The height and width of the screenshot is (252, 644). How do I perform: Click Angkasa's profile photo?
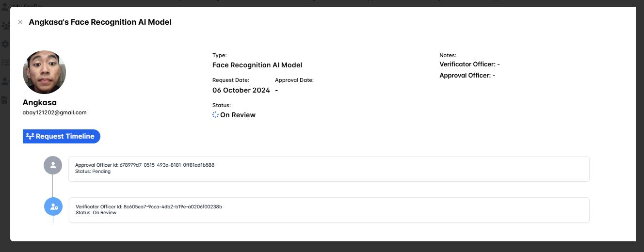tap(44, 72)
